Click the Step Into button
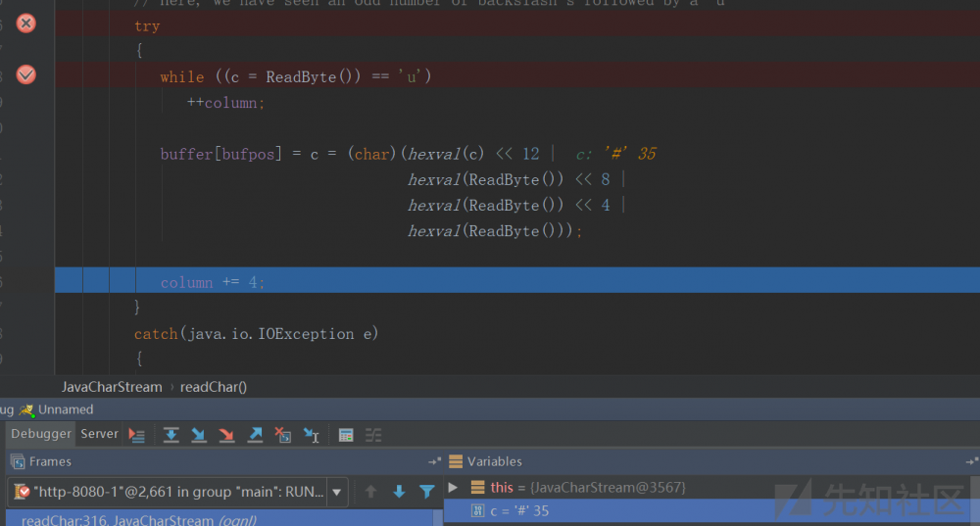This screenshot has width=980, height=526. pyautogui.click(x=199, y=435)
